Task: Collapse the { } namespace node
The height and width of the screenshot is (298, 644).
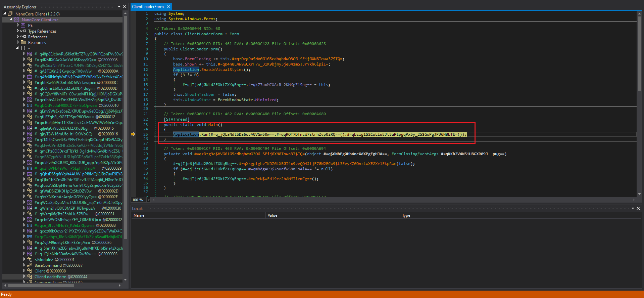Action: pyautogui.click(x=17, y=48)
